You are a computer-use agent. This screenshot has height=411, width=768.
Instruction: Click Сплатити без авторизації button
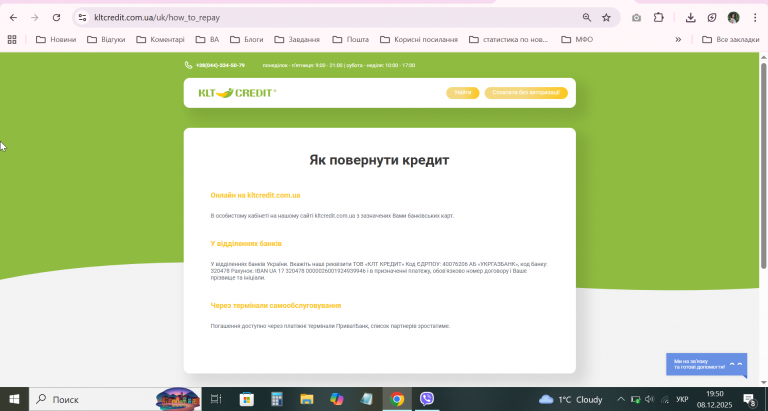526,93
